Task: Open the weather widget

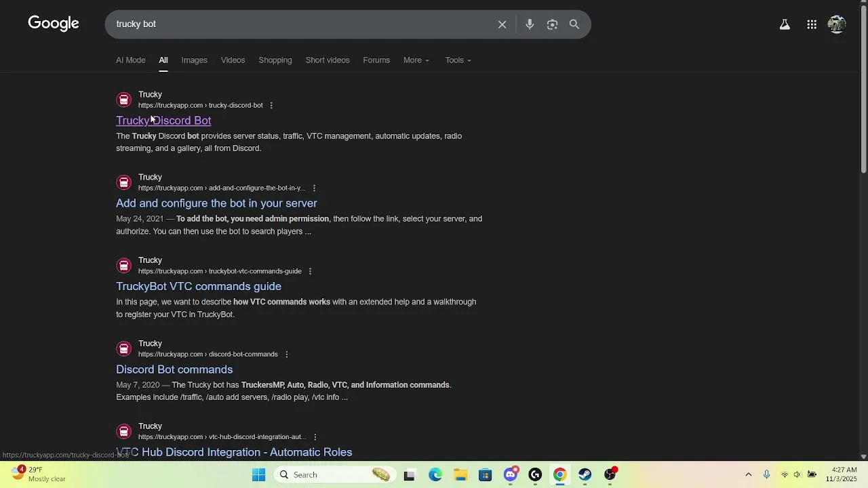Action: [39, 474]
